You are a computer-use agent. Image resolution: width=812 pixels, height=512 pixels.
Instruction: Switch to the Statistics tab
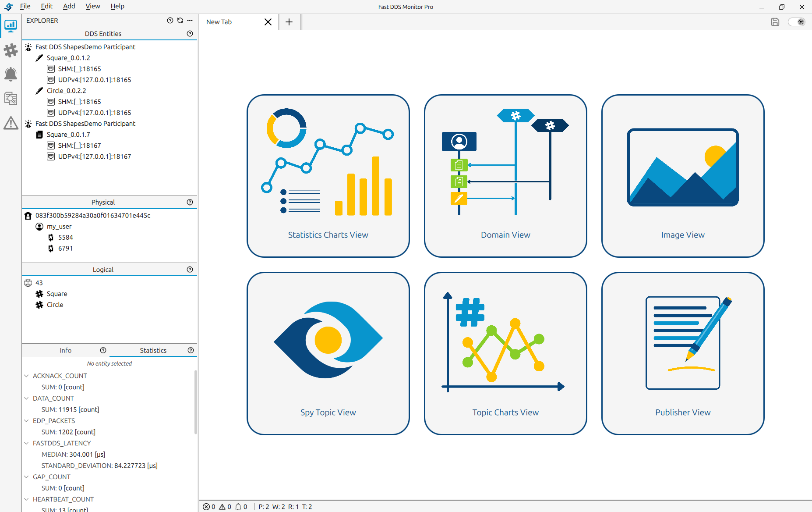[x=153, y=350]
